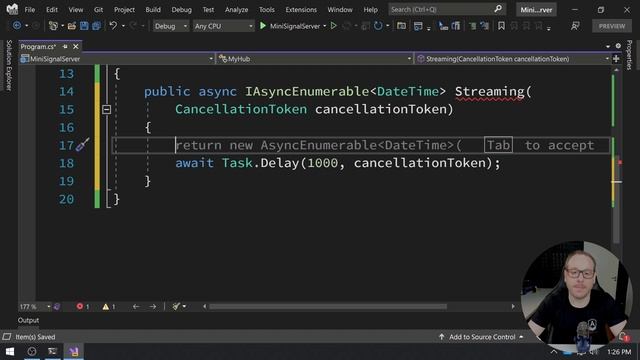640x360 pixels.
Task: Open the Windows Start menu
Action: pyautogui.click(x=9, y=351)
